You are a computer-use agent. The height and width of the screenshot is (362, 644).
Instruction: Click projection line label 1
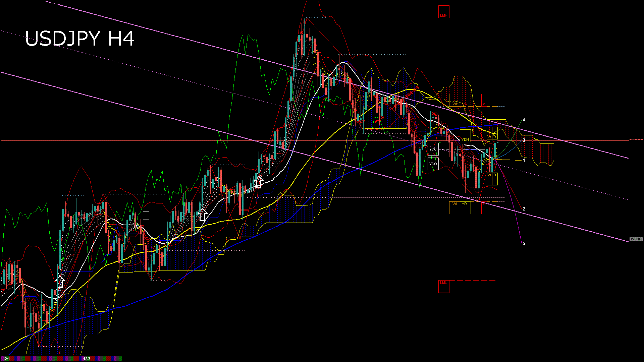(x=524, y=161)
